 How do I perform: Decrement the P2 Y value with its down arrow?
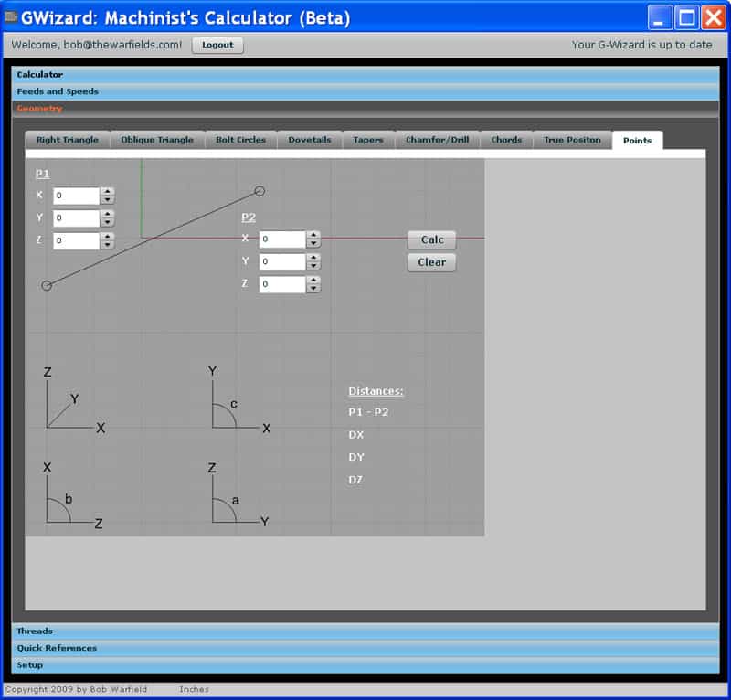click(x=314, y=265)
